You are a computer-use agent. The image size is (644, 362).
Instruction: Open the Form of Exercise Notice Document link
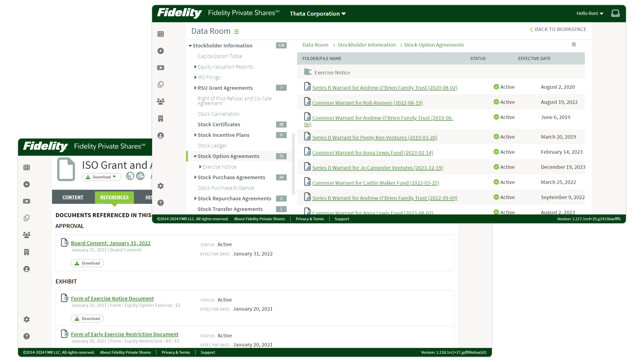point(112,298)
